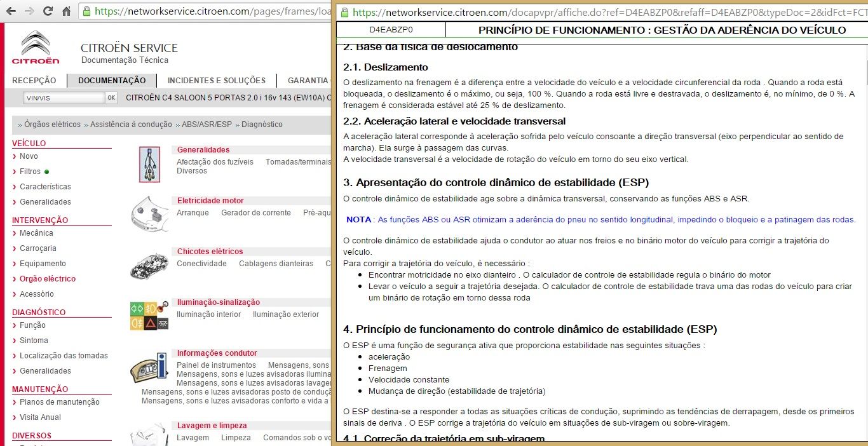This screenshot has height=446, width=868.
Task: Click the VIN/VIS input field
Action: [x=63, y=98]
